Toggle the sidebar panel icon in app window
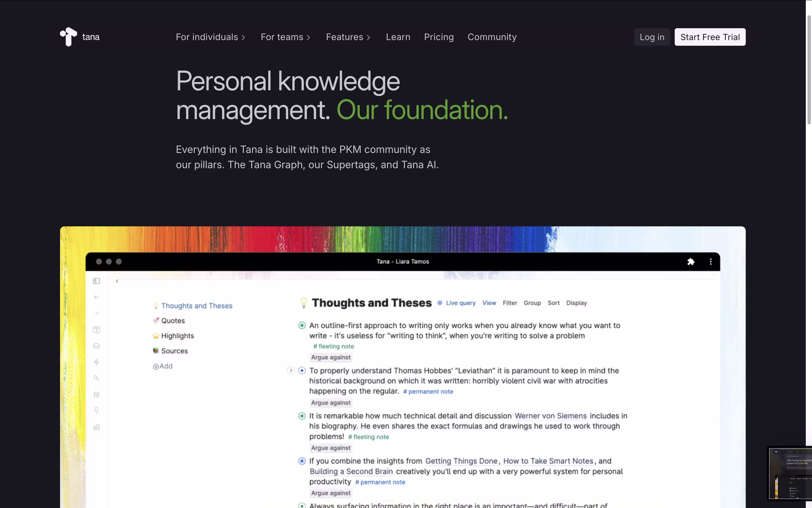 tap(96, 281)
